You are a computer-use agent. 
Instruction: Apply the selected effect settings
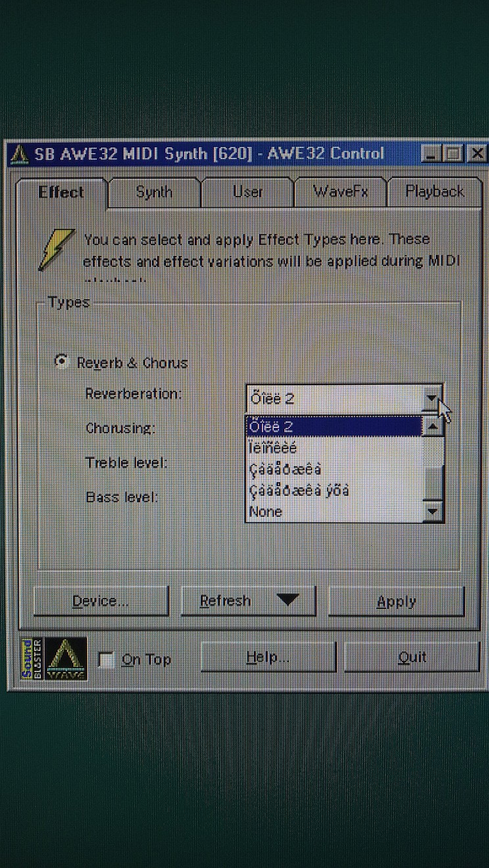396,602
